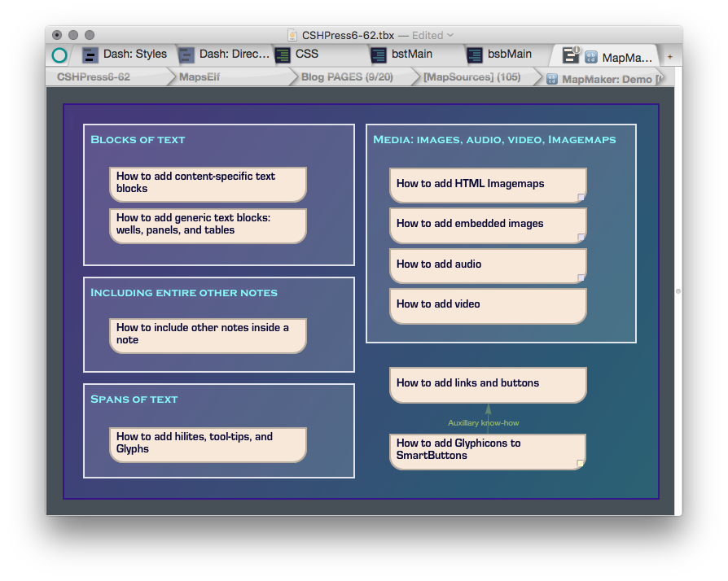Add a new tab with plus button
The image size is (728, 581).
point(670,57)
